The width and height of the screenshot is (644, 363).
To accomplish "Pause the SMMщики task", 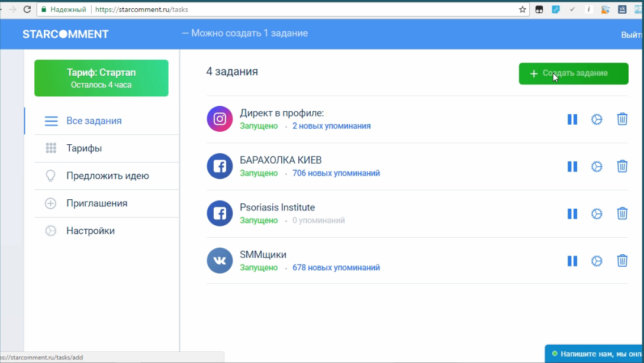I will [572, 261].
